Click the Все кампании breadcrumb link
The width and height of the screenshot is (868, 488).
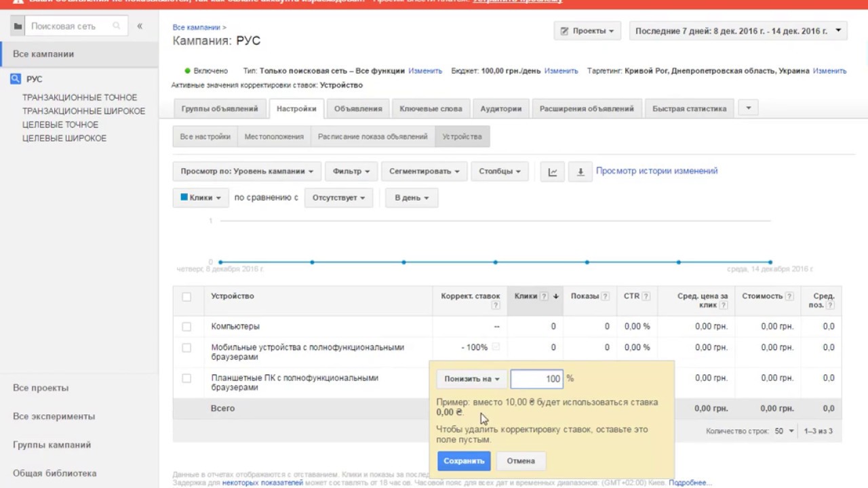tap(197, 27)
